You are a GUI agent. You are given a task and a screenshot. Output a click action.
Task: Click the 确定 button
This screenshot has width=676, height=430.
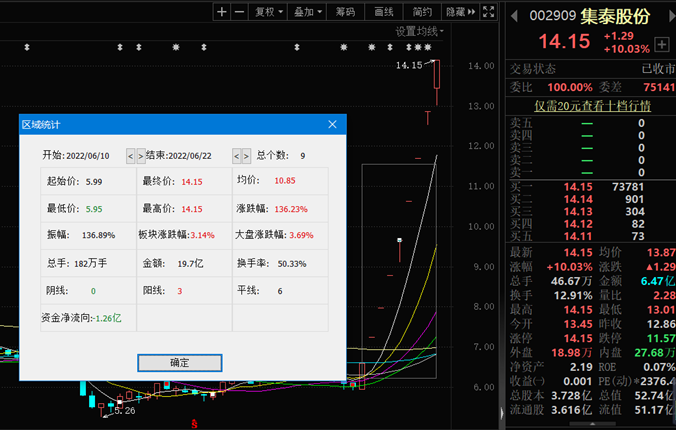click(x=180, y=362)
